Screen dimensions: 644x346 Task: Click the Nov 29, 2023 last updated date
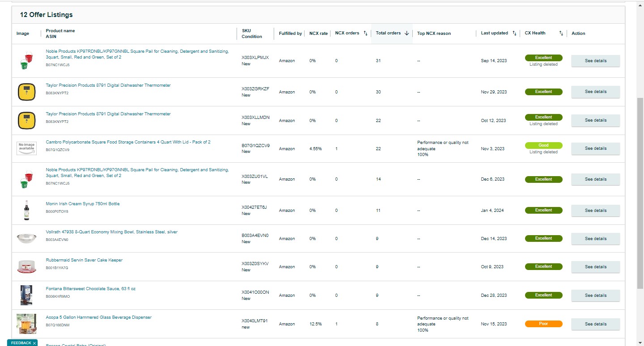pyautogui.click(x=494, y=92)
